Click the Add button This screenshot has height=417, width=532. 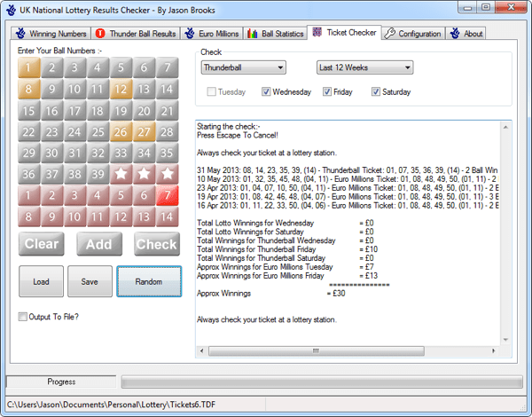point(99,244)
